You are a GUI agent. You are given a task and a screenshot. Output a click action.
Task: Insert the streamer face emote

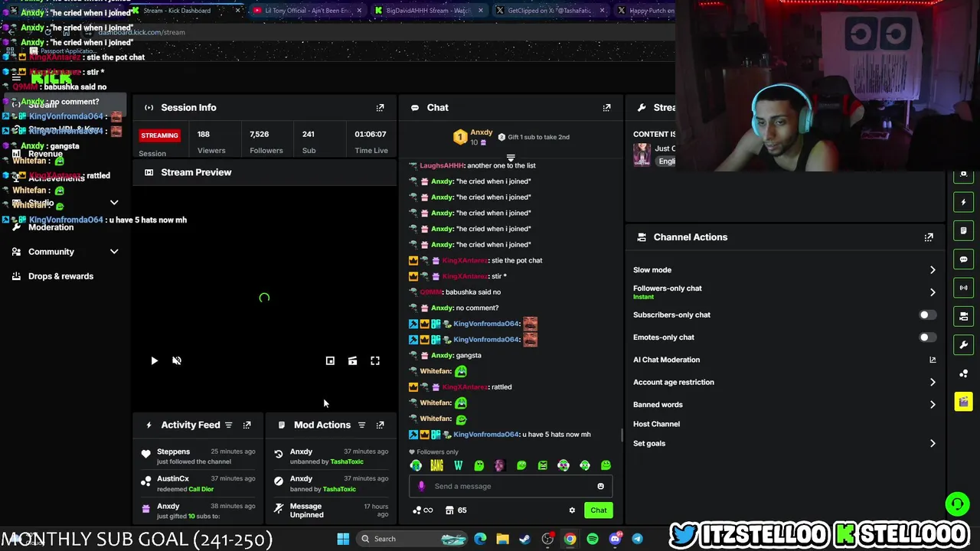[500, 465]
